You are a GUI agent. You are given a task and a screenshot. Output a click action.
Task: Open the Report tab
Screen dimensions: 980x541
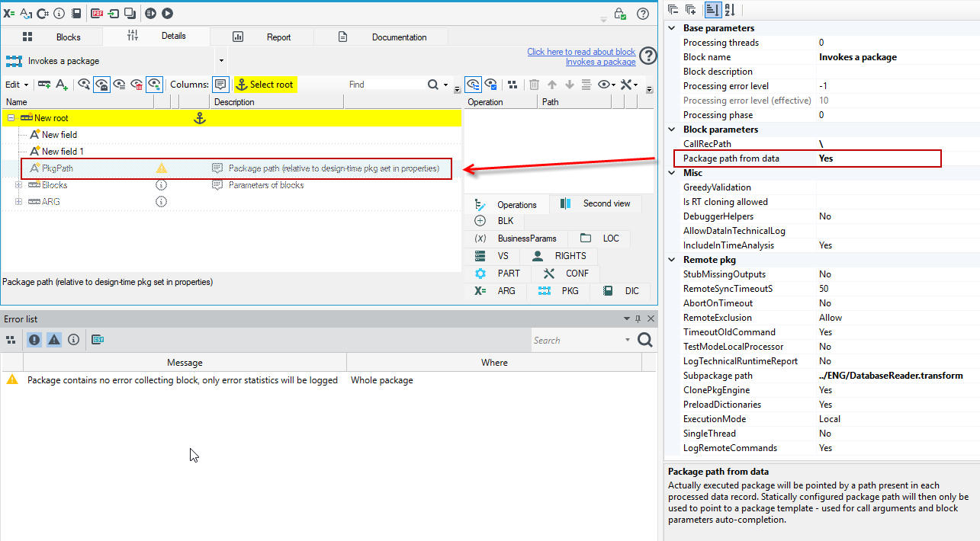tap(262, 37)
